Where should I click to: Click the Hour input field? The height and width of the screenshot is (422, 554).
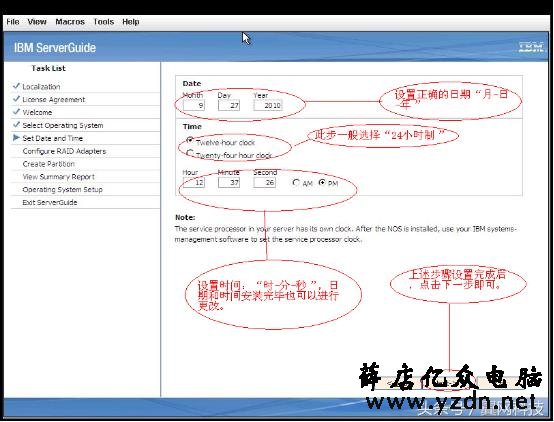click(194, 182)
